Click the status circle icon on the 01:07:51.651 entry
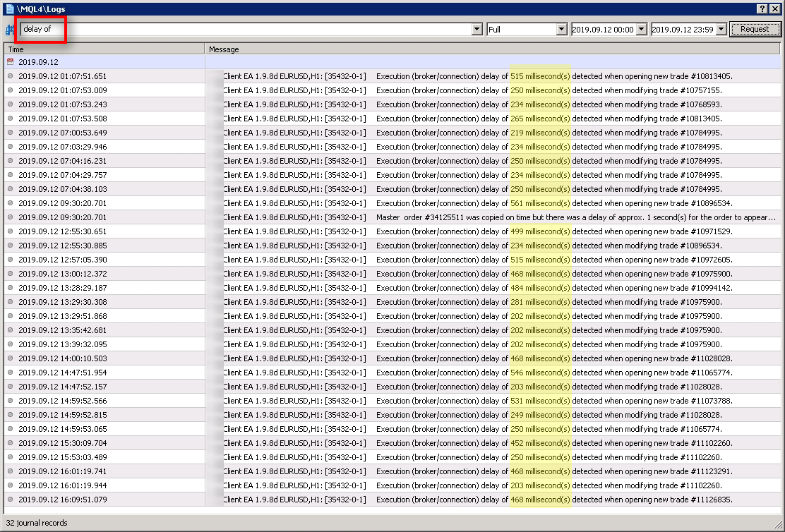The width and height of the screenshot is (785, 532). click(x=10, y=76)
